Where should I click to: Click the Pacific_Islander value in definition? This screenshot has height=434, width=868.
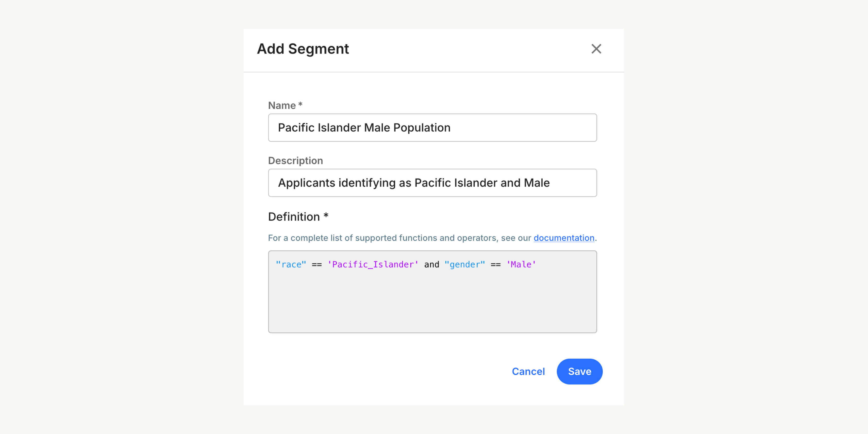pyautogui.click(x=373, y=264)
